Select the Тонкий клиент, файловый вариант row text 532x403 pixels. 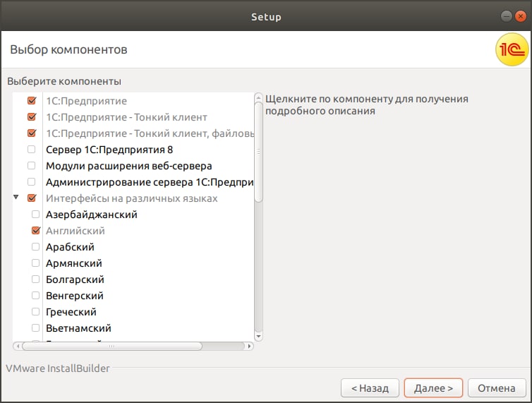pos(150,133)
